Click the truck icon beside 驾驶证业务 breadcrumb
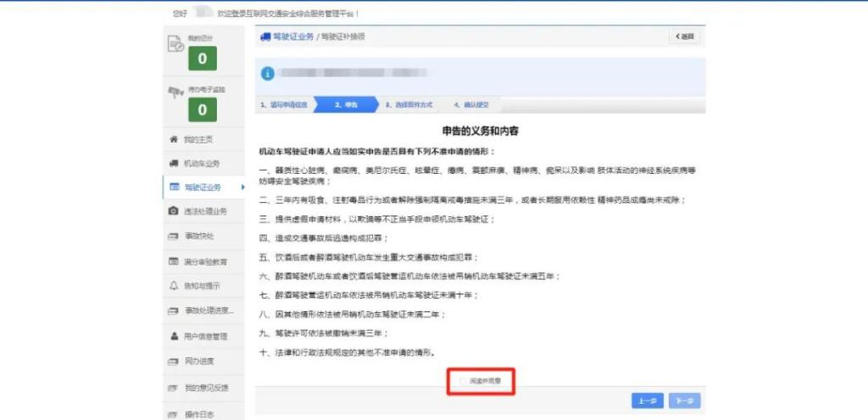Viewport: 868px width, 420px height. [265, 36]
